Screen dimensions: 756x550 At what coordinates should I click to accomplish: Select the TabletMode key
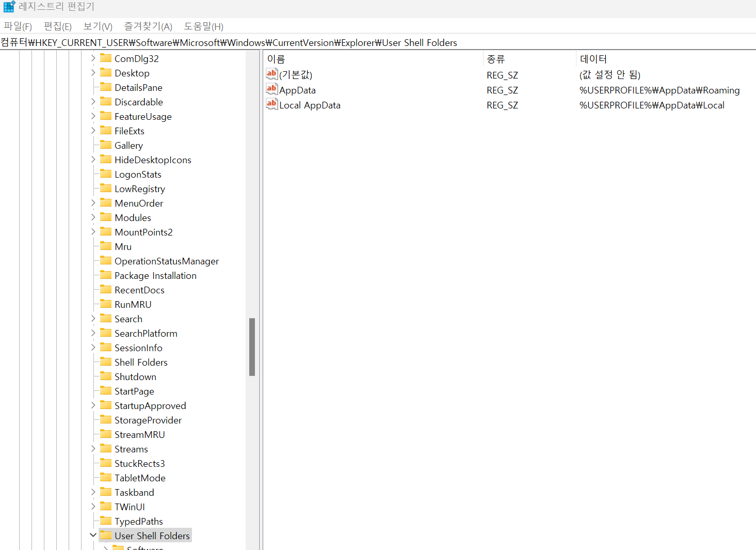tap(140, 478)
